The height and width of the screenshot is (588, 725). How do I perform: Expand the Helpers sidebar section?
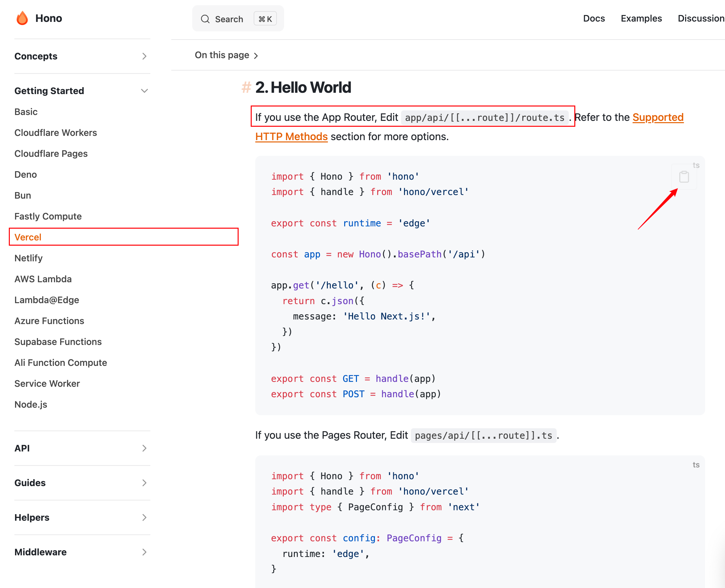pos(144,517)
